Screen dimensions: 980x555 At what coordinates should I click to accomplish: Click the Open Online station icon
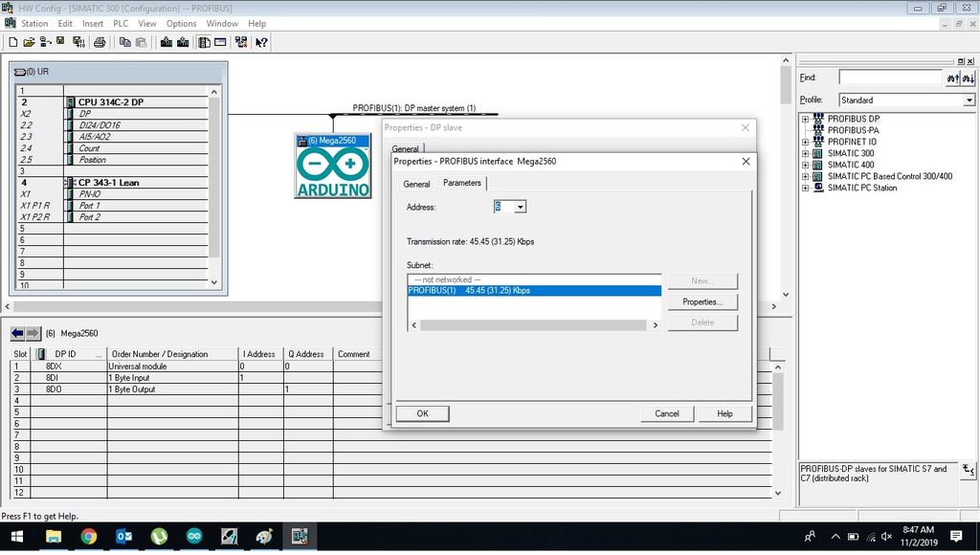pos(45,42)
